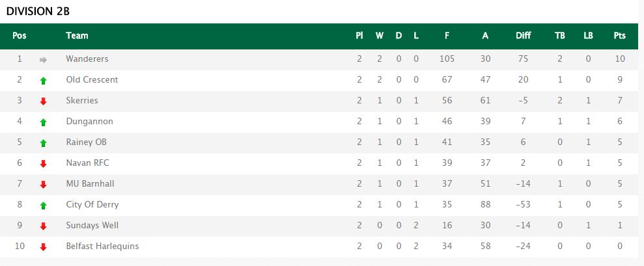Click the Diff column header
Image resolution: width=644 pixels, height=266 pixels.
click(523, 36)
